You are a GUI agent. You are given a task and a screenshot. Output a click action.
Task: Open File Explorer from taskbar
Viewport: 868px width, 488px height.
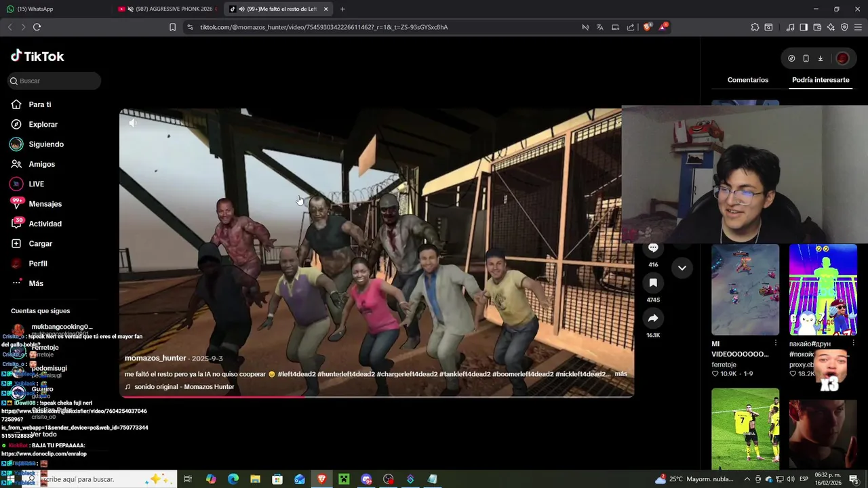(255, 479)
